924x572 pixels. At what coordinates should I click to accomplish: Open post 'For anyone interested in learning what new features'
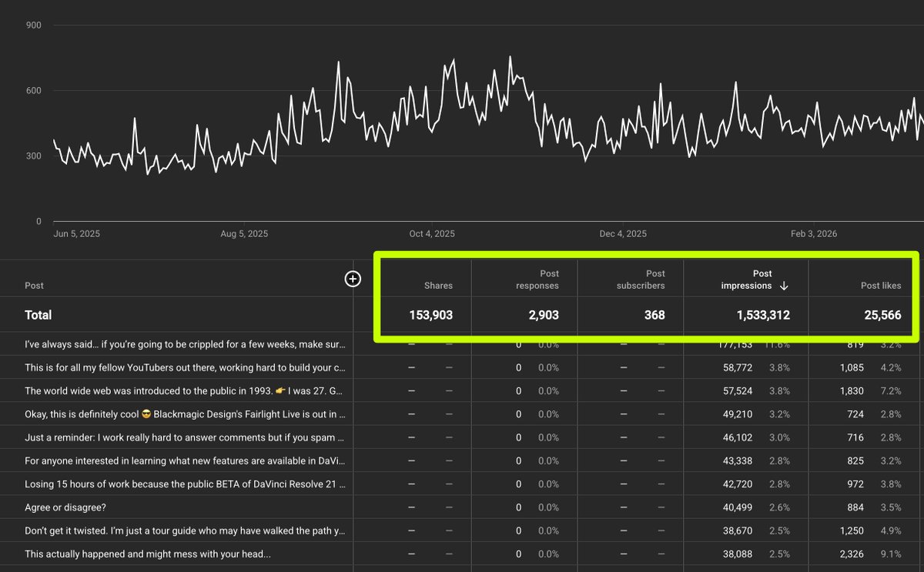pyautogui.click(x=185, y=460)
